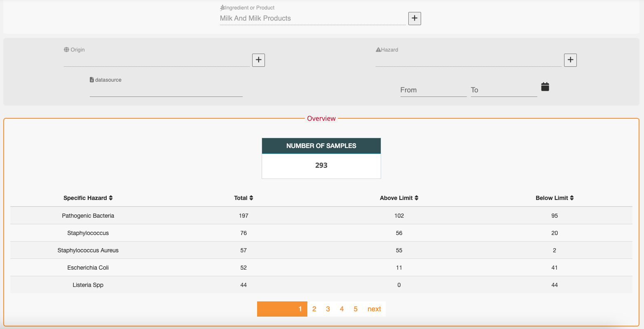The width and height of the screenshot is (644, 329).
Task: Click the next pagination link
Action: [x=374, y=309]
